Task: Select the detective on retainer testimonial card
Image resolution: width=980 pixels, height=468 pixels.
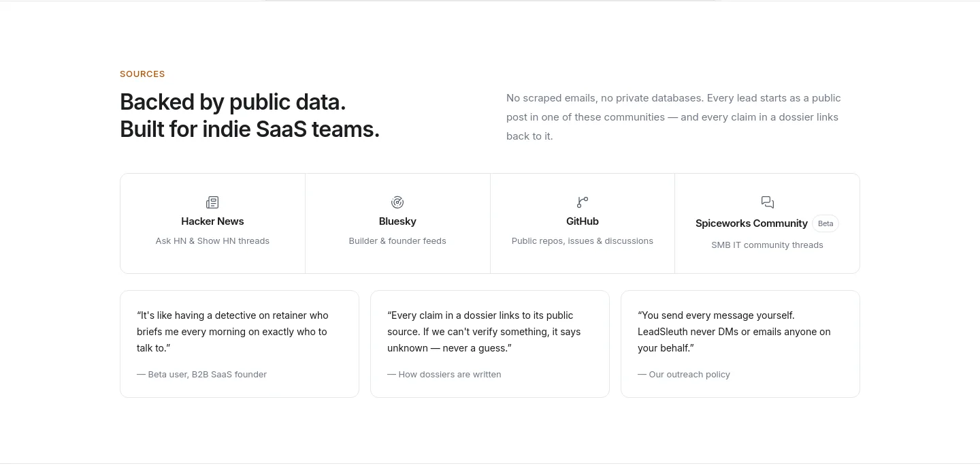Action: (240, 344)
